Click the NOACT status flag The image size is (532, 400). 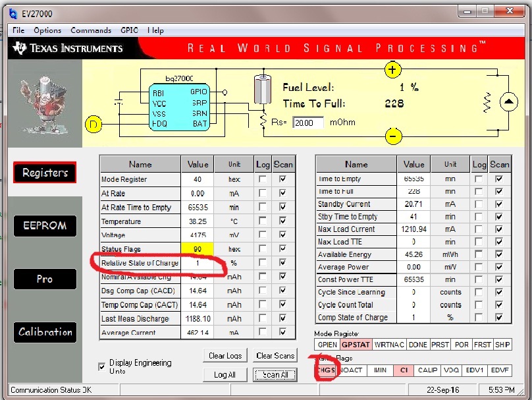point(352,370)
